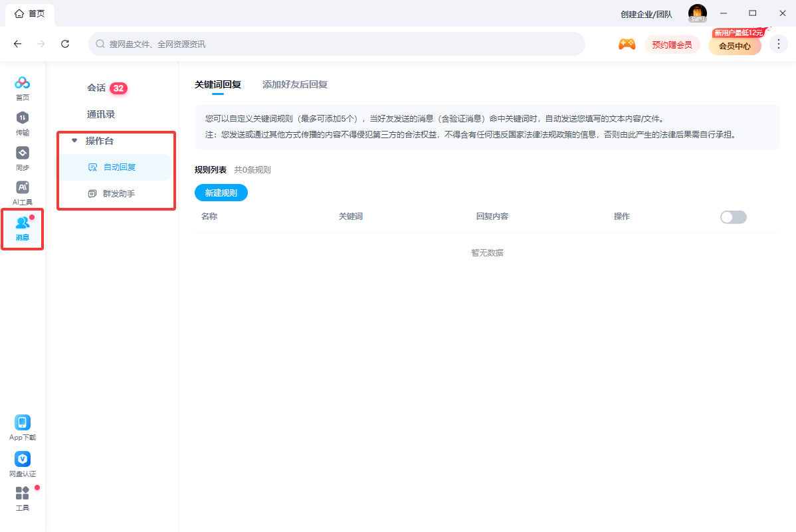Viewport: 796px width, 532px height.
Task: Click the game controller icon beside search
Action: (x=626, y=44)
